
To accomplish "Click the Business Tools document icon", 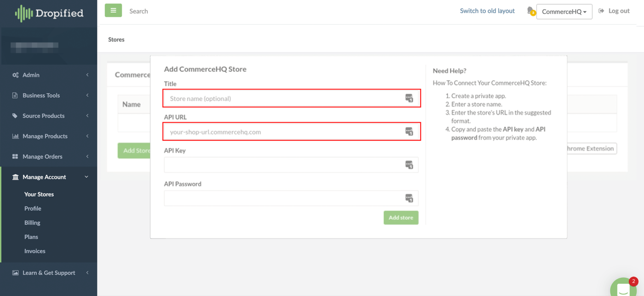I will [15, 96].
